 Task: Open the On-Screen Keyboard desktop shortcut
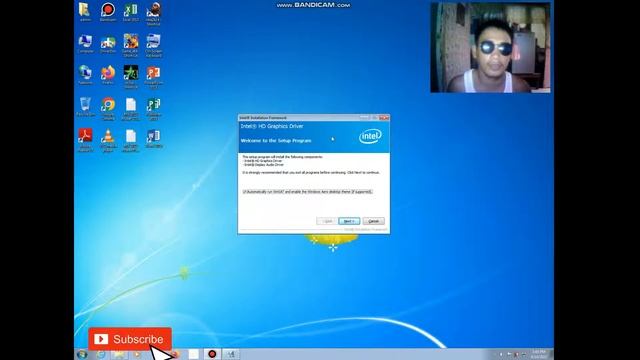pyautogui.click(x=153, y=45)
